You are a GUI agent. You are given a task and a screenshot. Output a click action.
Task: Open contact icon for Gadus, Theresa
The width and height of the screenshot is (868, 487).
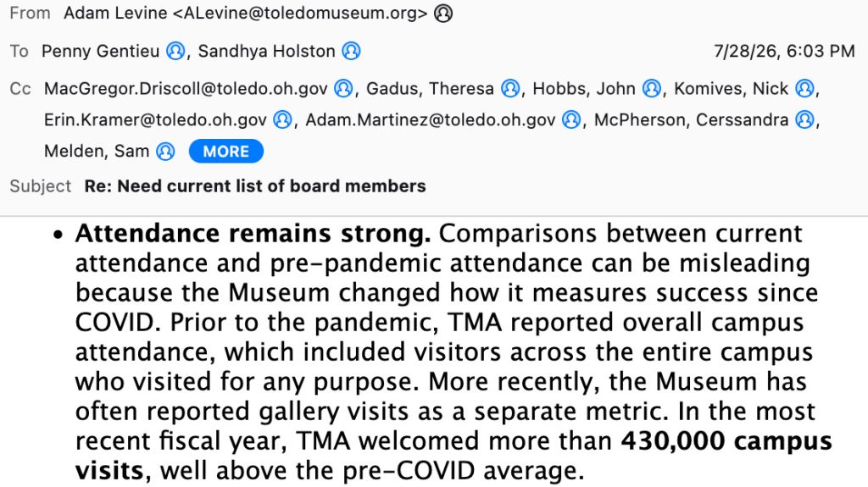coord(509,89)
